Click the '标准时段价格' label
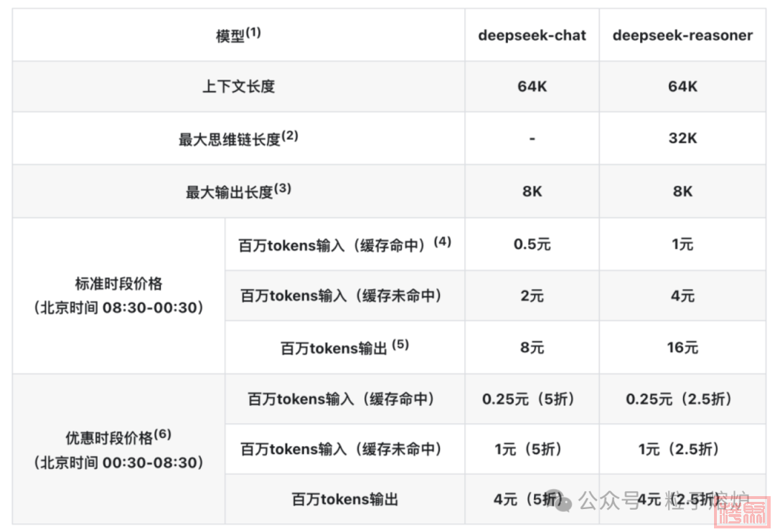The width and height of the screenshot is (775, 532). (x=118, y=283)
